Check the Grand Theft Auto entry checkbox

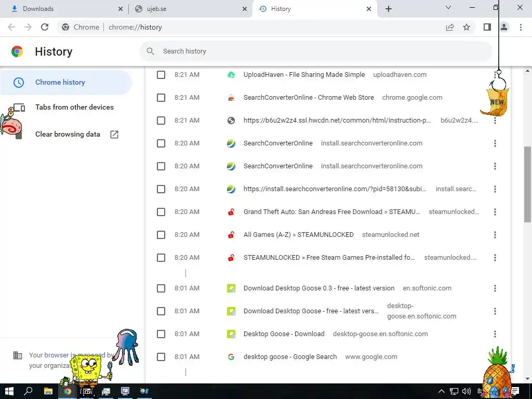click(x=161, y=212)
